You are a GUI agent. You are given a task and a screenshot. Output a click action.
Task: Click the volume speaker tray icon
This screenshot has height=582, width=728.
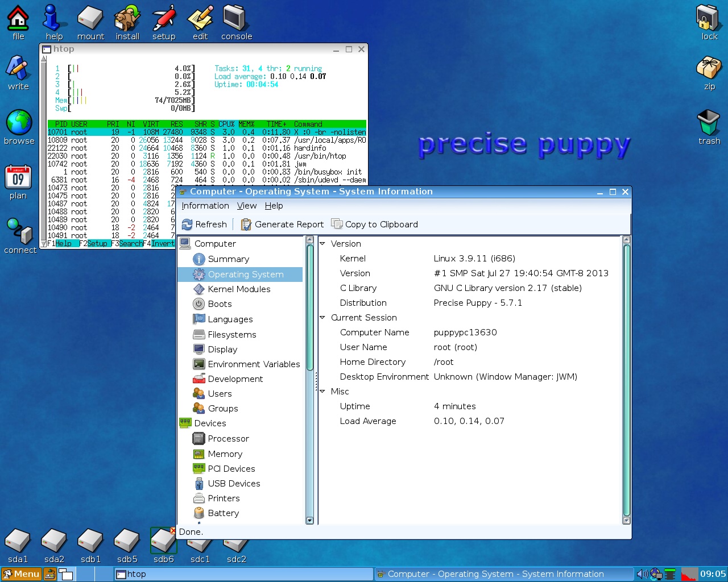point(642,574)
